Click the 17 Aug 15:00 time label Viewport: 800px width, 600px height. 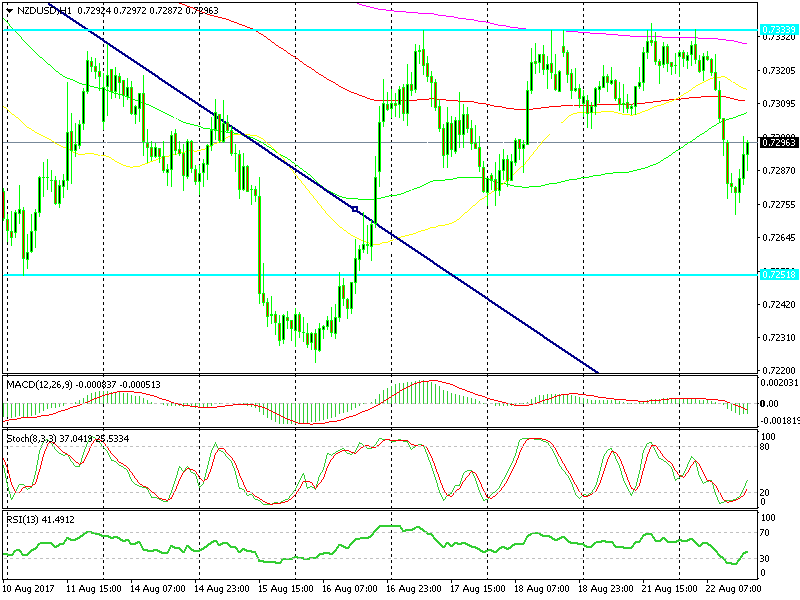(x=478, y=589)
